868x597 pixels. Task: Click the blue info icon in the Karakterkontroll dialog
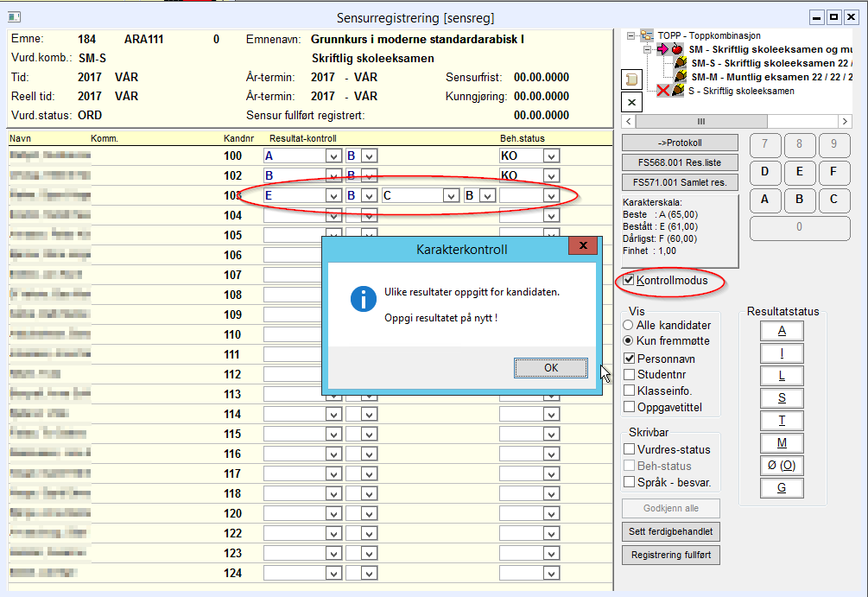[x=362, y=299]
